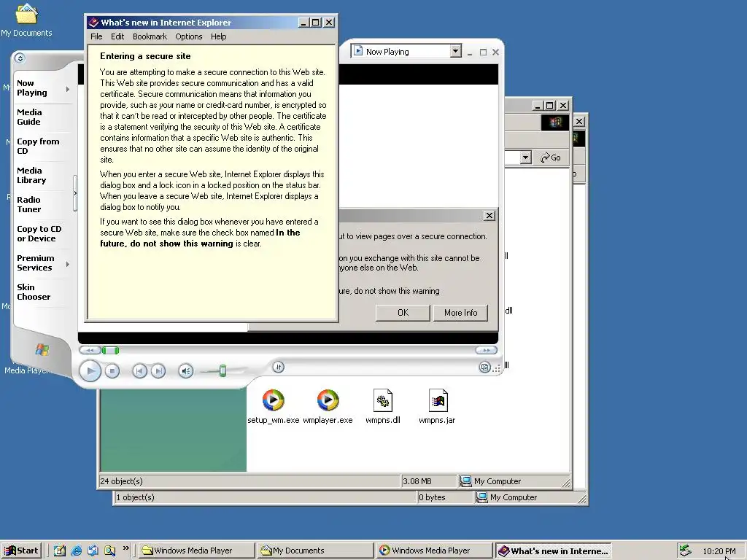
Task: Open the Now Playing section
Action: (32, 88)
